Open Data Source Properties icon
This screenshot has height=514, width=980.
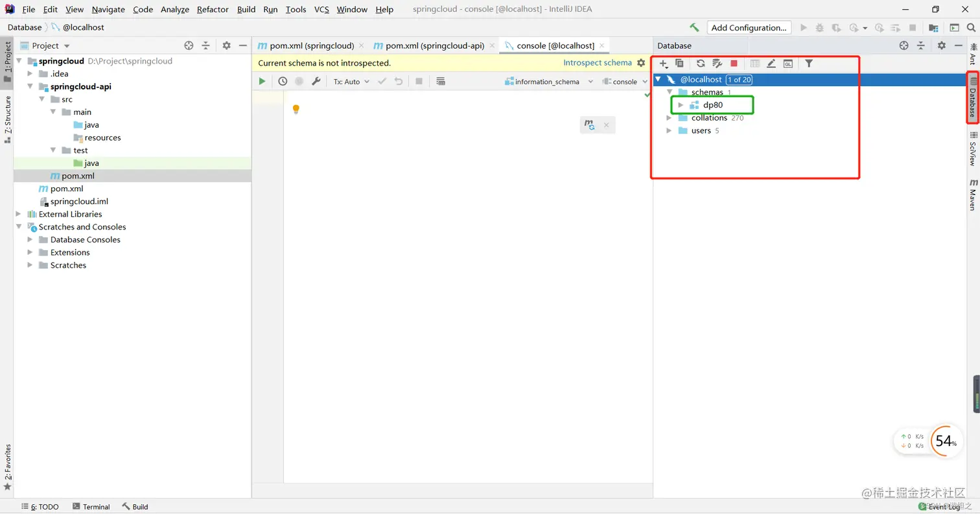(x=717, y=63)
